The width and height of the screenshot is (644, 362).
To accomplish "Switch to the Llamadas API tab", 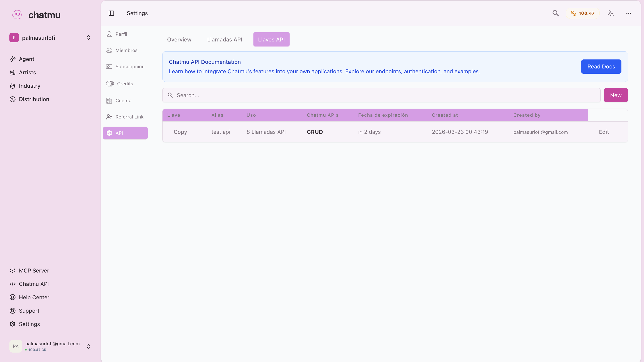I will 225,39.
